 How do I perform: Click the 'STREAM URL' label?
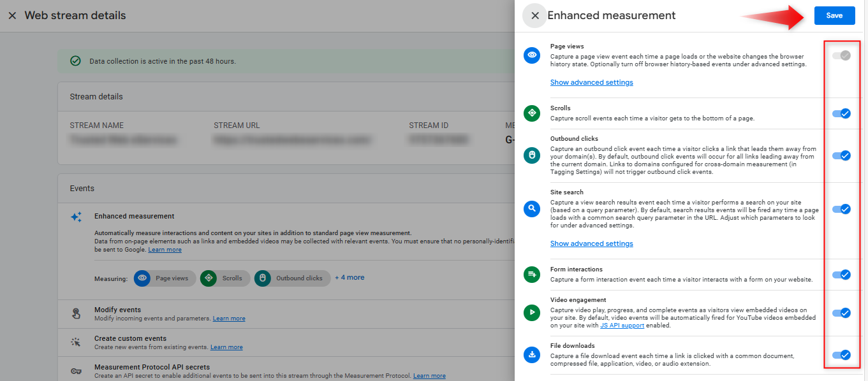[237, 126]
